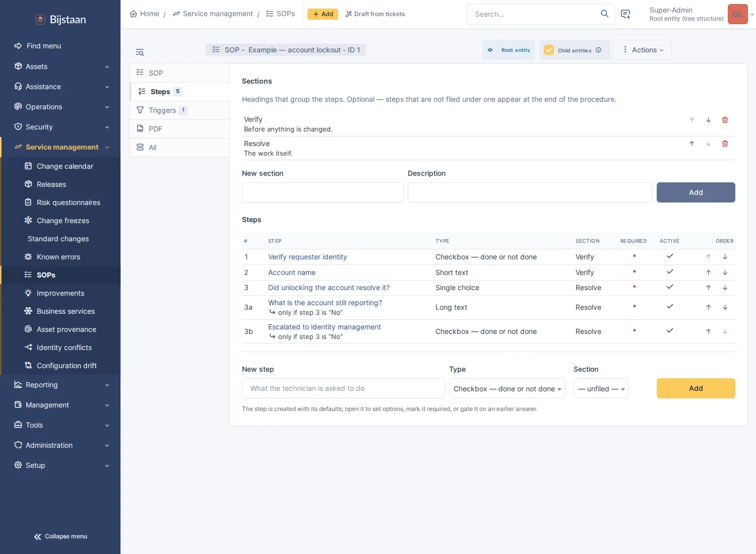Image resolution: width=756 pixels, height=554 pixels.
Task: Move the Resolve section up
Action: tap(691, 144)
